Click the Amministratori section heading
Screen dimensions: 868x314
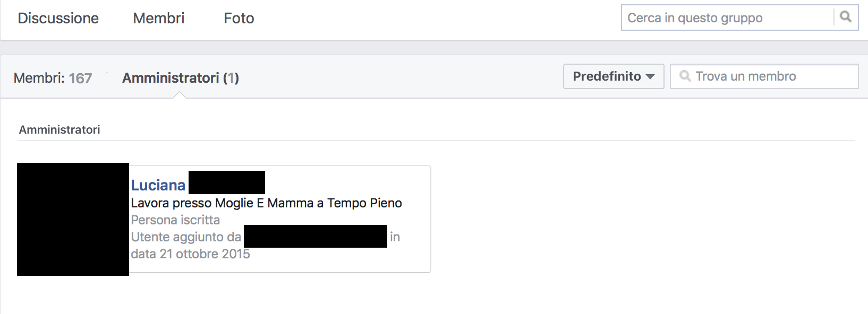pyautogui.click(x=59, y=129)
